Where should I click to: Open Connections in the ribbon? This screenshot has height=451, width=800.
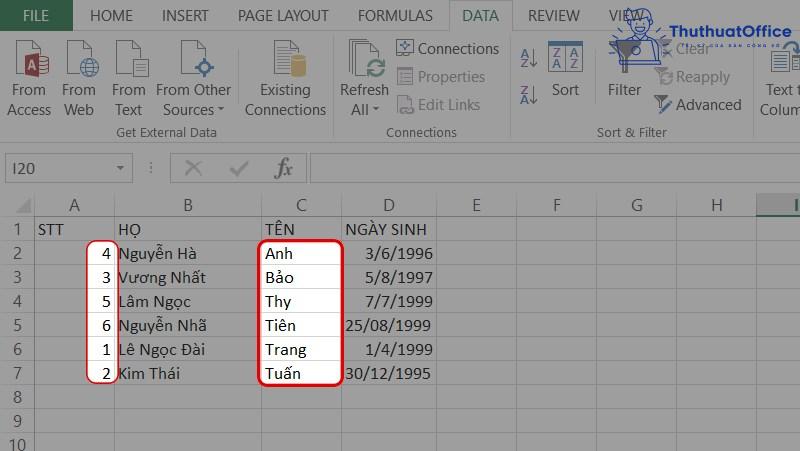point(447,48)
